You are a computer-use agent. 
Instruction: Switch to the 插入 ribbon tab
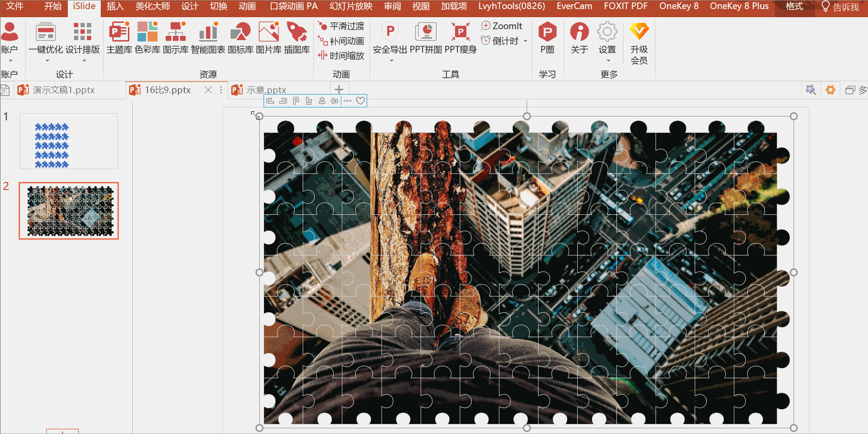[115, 6]
